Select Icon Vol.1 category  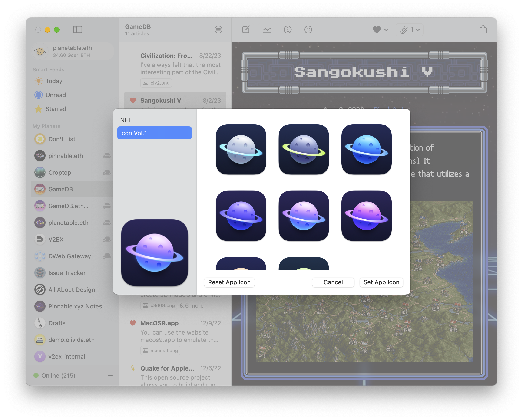tap(154, 133)
